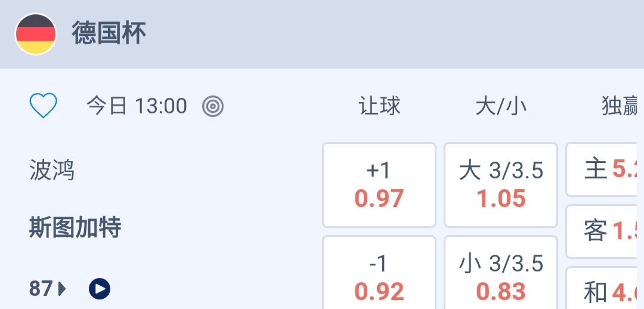Image resolution: width=644 pixels, height=309 pixels.
Task: Select the 大/小 column header
Action: tap(501, 106)
